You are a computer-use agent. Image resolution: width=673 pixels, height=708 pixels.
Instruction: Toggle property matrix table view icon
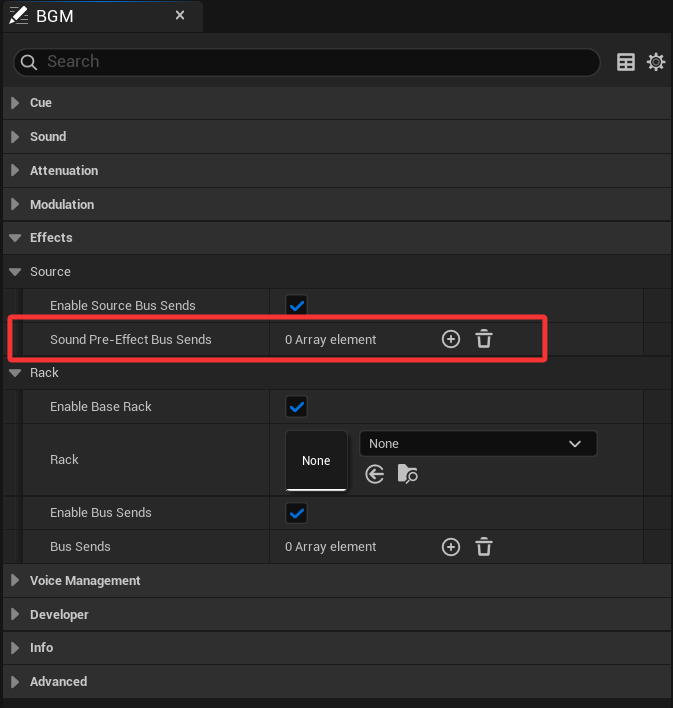(x=626, y=62)
